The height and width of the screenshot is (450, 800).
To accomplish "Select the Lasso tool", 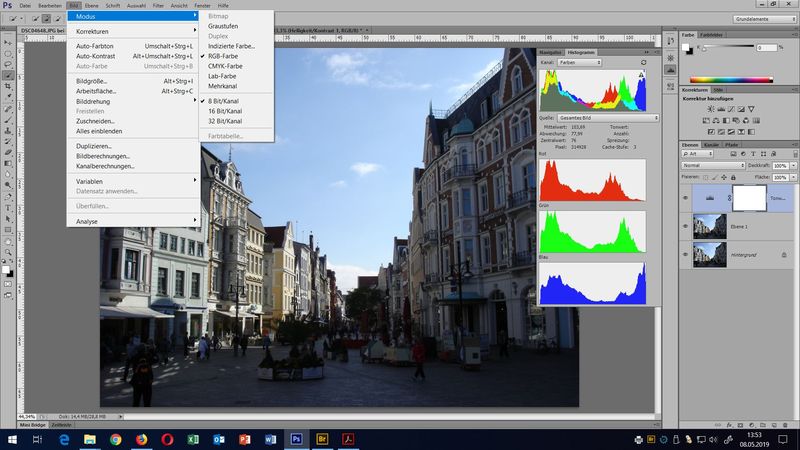I will coord(8,63).
